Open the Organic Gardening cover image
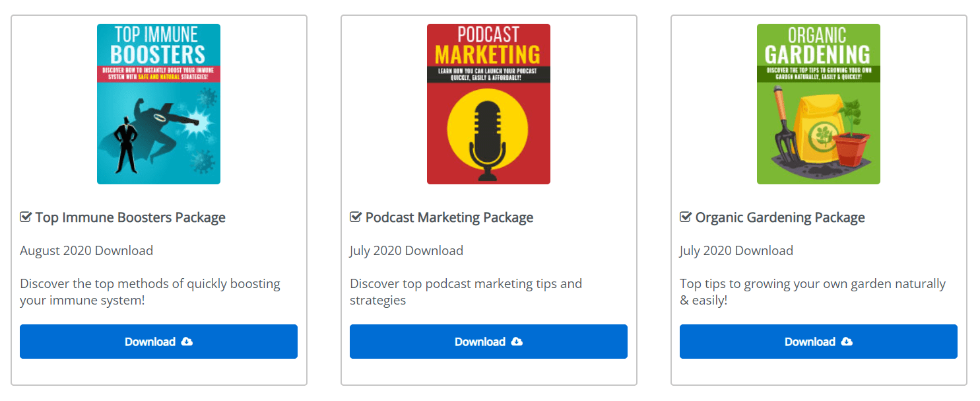Viewport: 980px width, 401px height. (818, 104)
